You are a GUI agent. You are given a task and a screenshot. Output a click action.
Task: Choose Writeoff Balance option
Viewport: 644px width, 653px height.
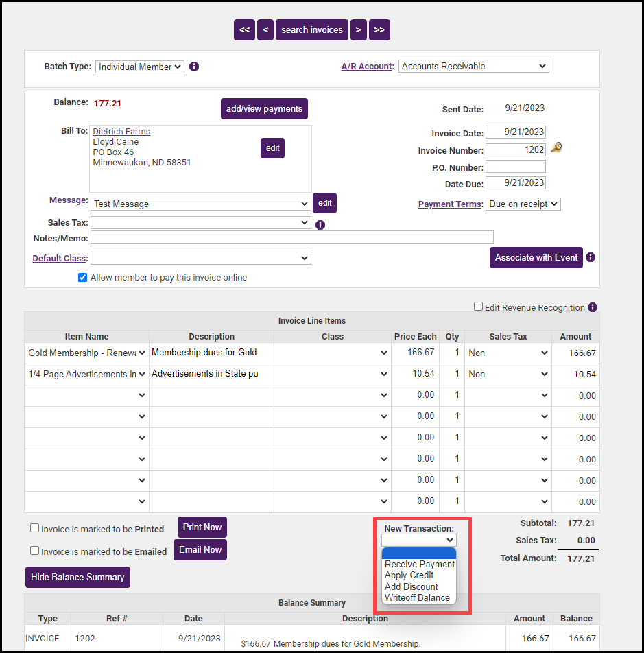click(x=417, y=597)
